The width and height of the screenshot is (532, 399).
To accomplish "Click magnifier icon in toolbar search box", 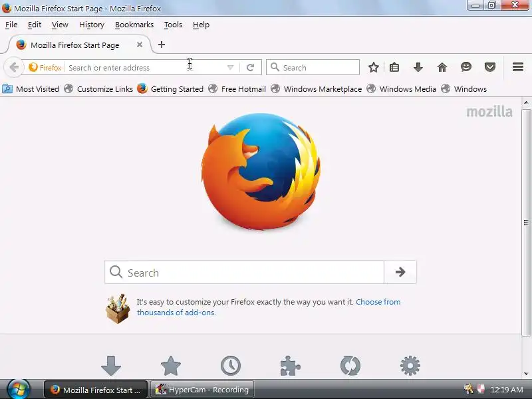I will click(x=275, y=67).
